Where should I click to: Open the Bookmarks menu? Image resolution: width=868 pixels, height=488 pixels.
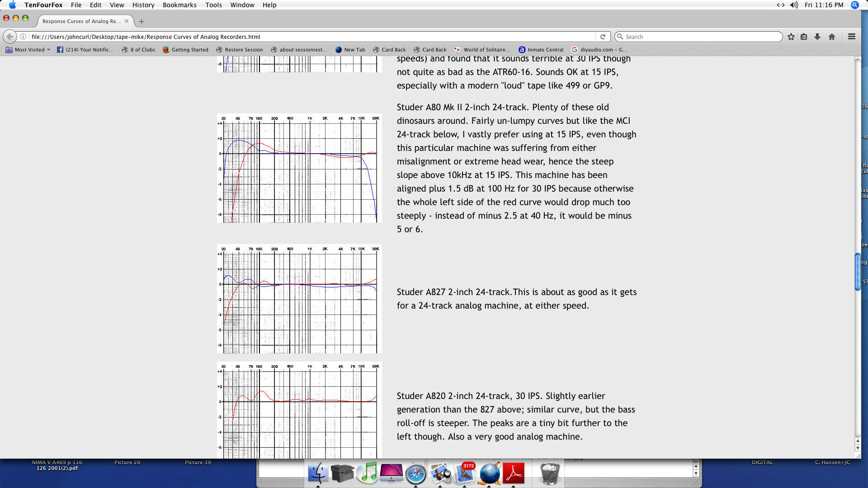179,5
